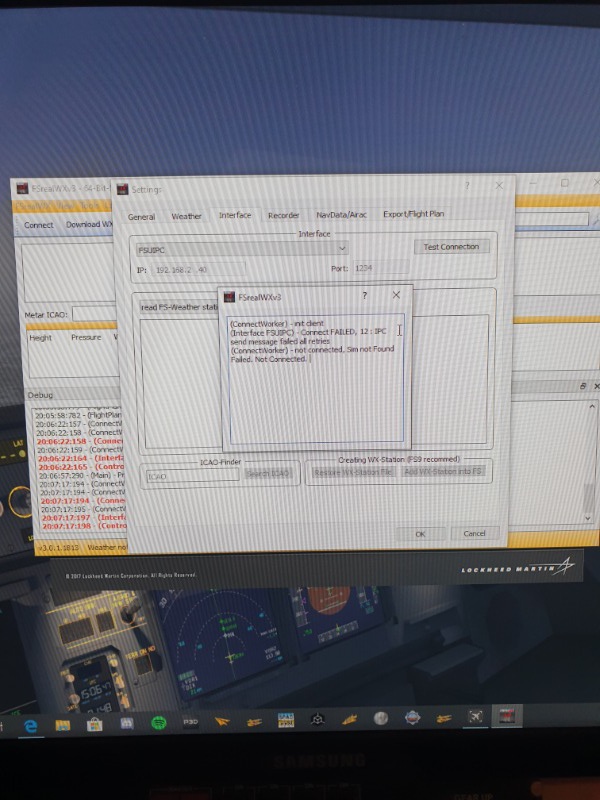The width and height of the screenshot is (600, 800).
Task: Select the red 20:06:22:164 debug log line
Action: click(81, 458)
